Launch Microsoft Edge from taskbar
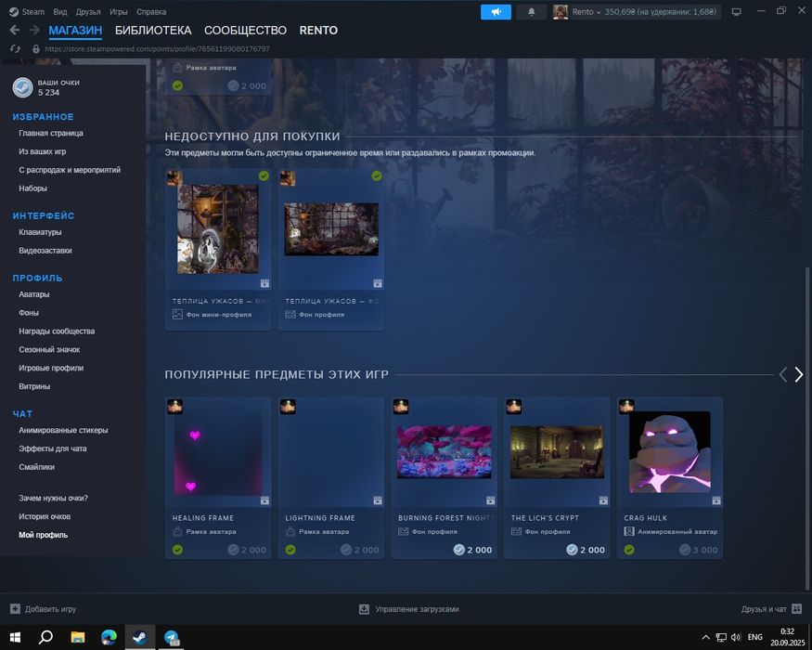The width and height of the screenshot is (812, 650). [109, 637]
